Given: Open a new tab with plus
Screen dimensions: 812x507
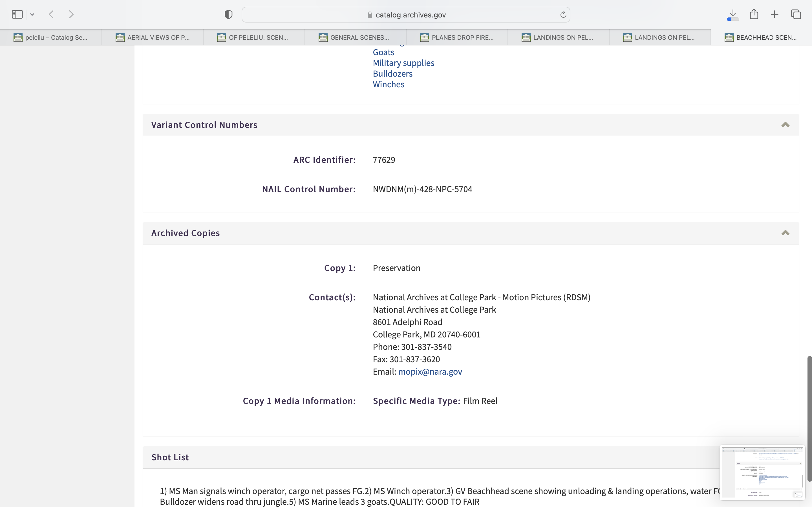Looking at the screenshot, I should click(x=775, y=14).
